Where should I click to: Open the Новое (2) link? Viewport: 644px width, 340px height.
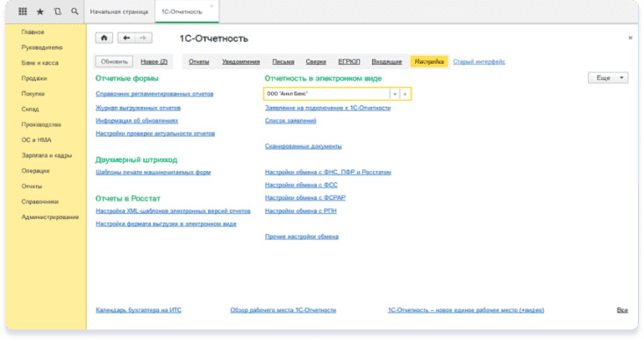[154, 61]
